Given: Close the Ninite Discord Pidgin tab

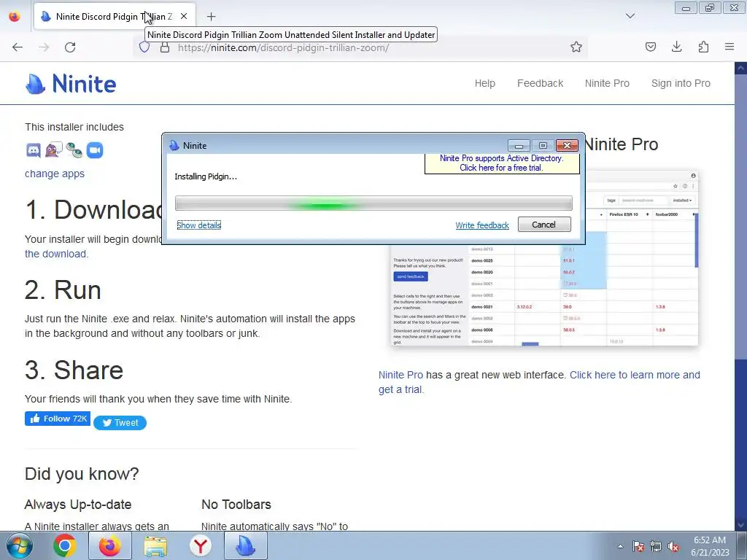Looking at the screenshot, I should pyautogui.click(x=184, y=16).
